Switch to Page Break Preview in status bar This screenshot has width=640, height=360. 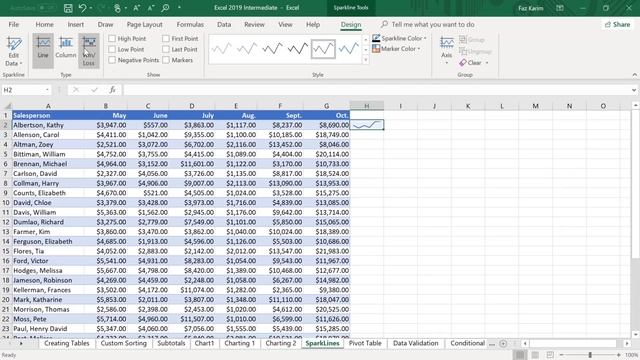(x=550, y=355)
